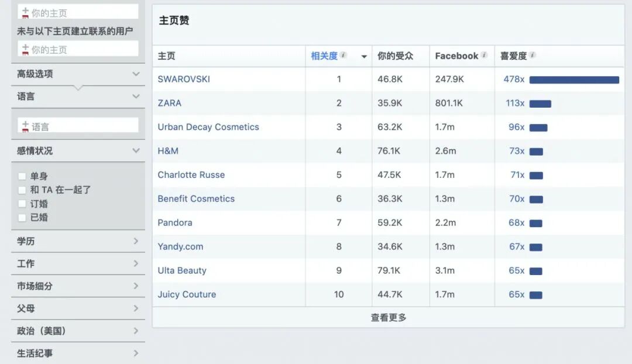Image resolution: width=632 pixels, height=364 pixels.
Task: Check the 已婚 checkbox
Action: point(22,217)
